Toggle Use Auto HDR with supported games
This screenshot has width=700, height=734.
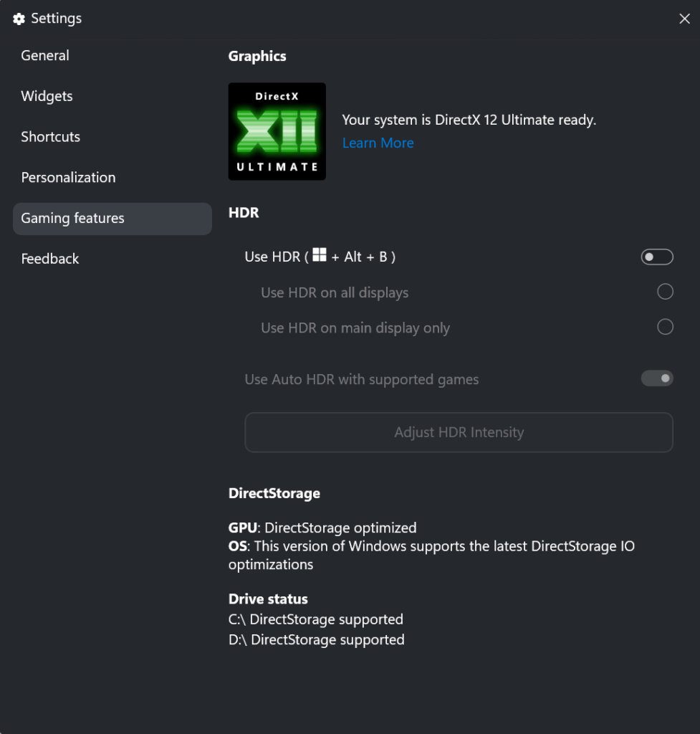657,378
